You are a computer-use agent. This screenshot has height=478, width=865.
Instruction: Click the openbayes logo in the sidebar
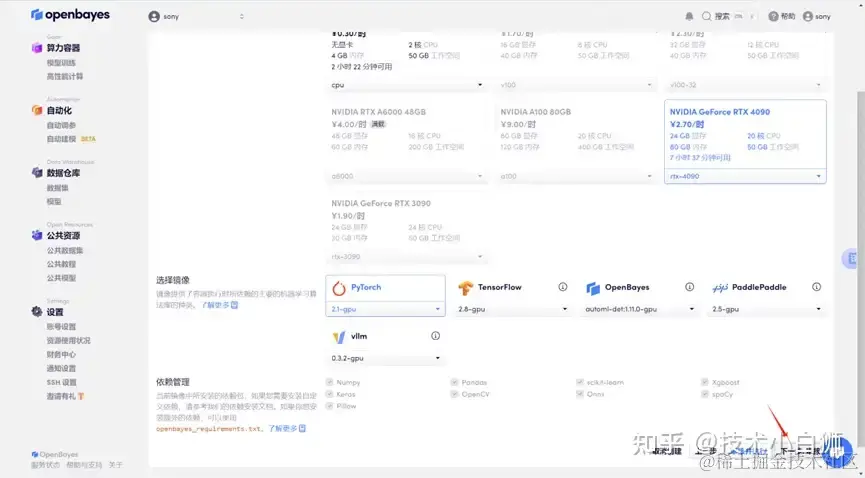70,15
